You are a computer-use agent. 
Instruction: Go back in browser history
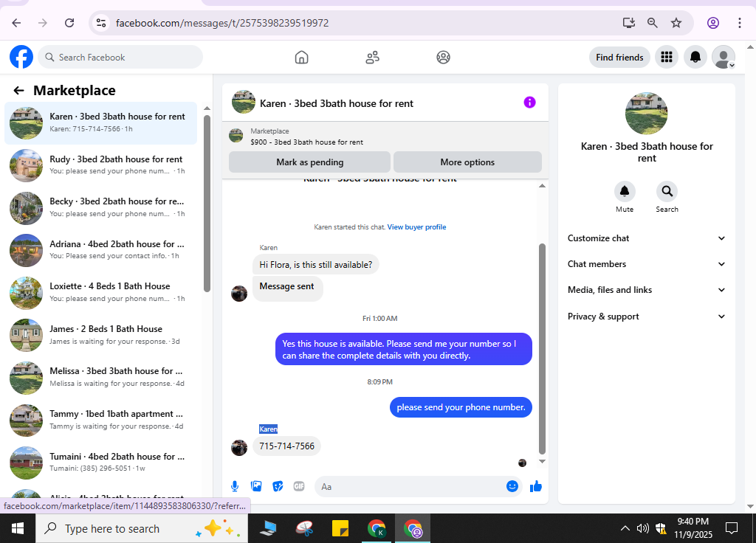click(16, 23)
